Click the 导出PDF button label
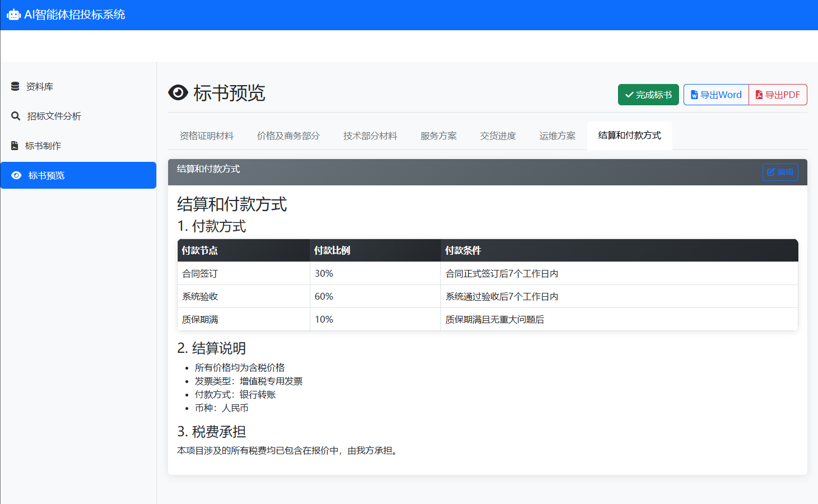This screenshot has width=818, height=504. pyautogui.click(x=783, y=95)
